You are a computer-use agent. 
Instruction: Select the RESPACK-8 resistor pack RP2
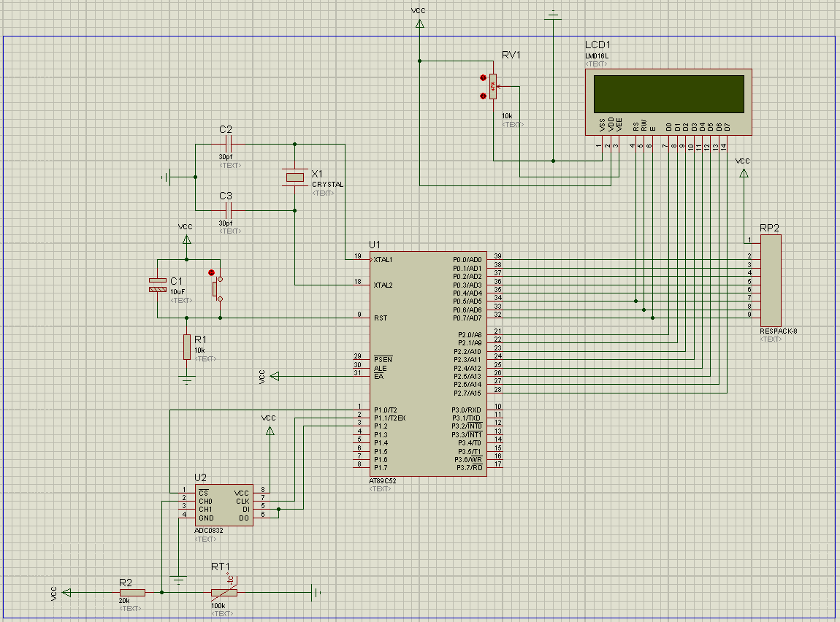pyautogui.click(x=770, y=281)
